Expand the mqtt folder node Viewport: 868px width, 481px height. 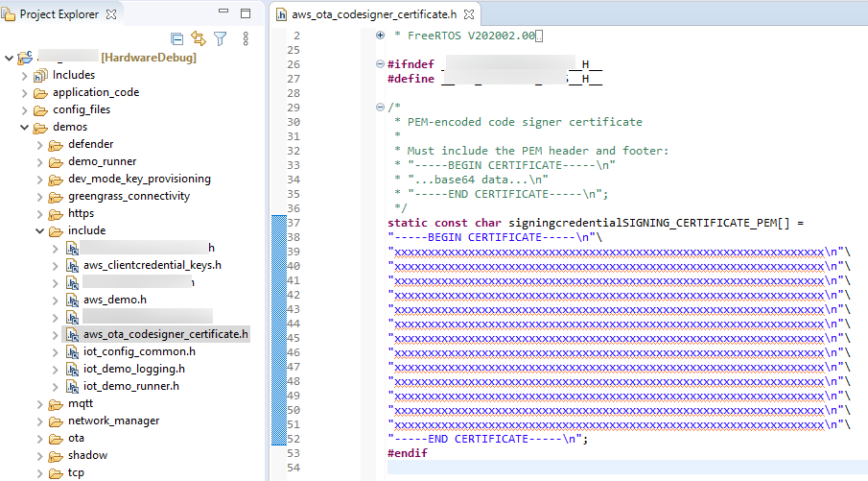click(40, 403)
